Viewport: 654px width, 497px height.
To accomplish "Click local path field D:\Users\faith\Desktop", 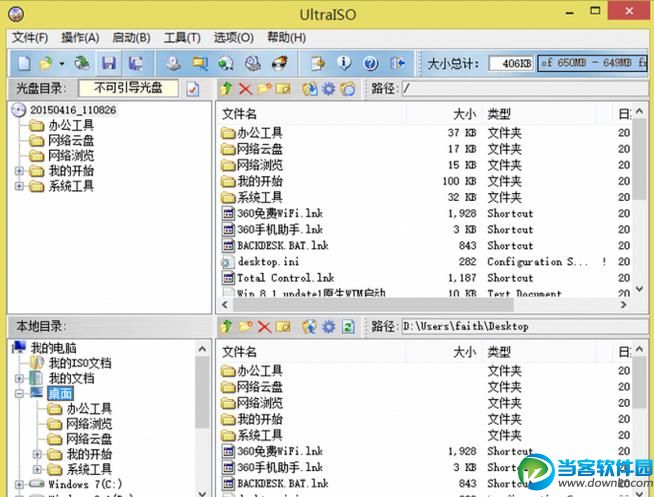I will point(525,326).
